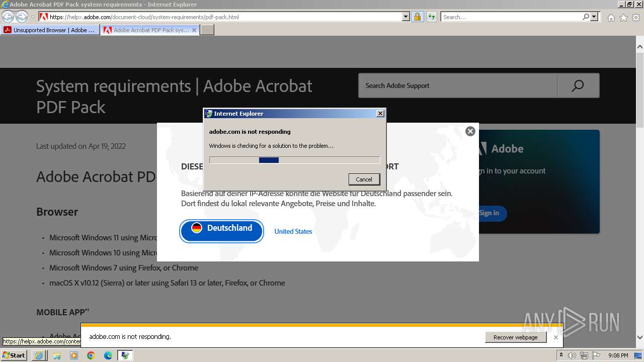Screen dimensions: 644x362
Task: Open the search provider dropdown arrow
Action: coord(594,17)
